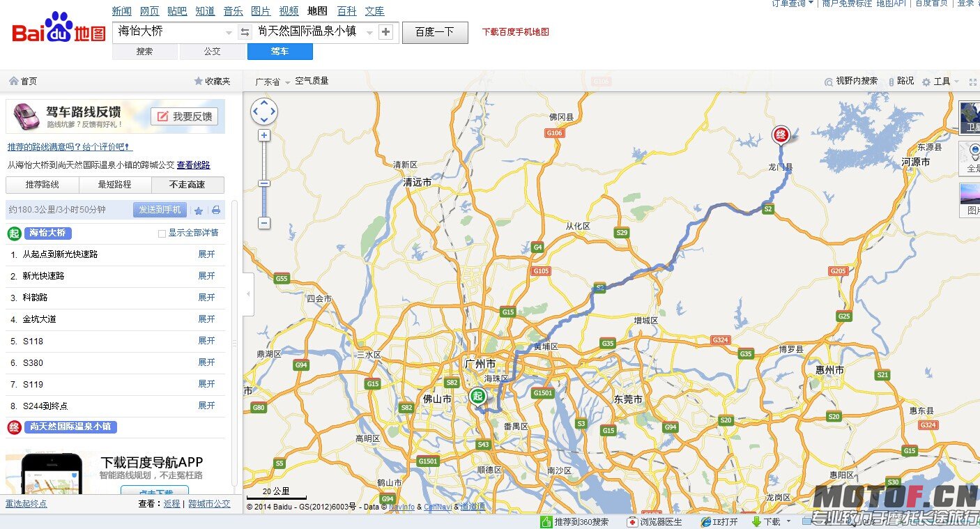This screenshot has width=980, height=529.
Task: Go to home (首页) in the sidebar
Action: [x=23, y=82]
